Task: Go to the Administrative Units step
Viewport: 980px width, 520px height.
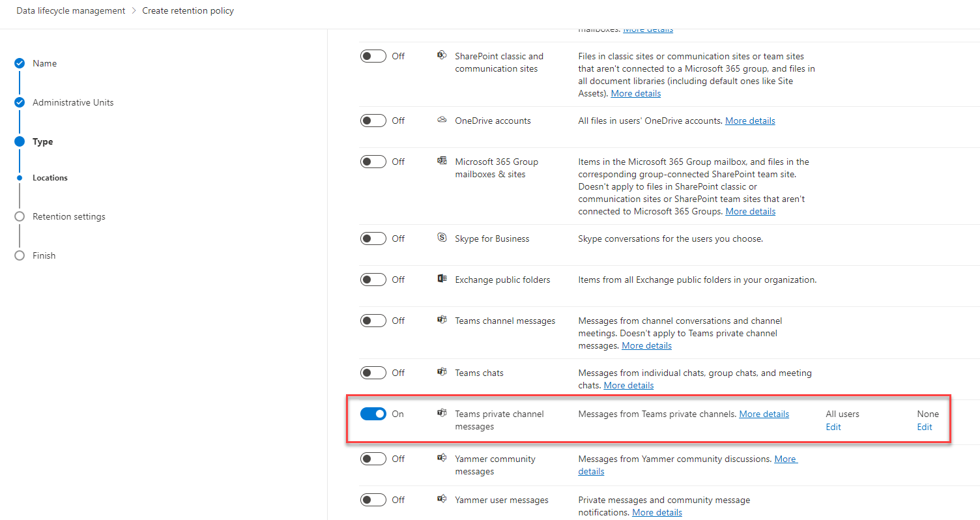Action: [x=73, y=102]
